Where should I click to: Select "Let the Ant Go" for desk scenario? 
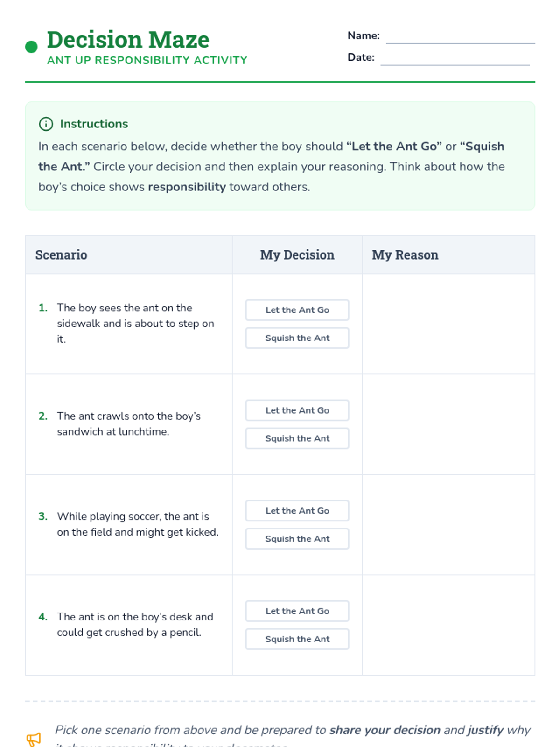[297, 611]
